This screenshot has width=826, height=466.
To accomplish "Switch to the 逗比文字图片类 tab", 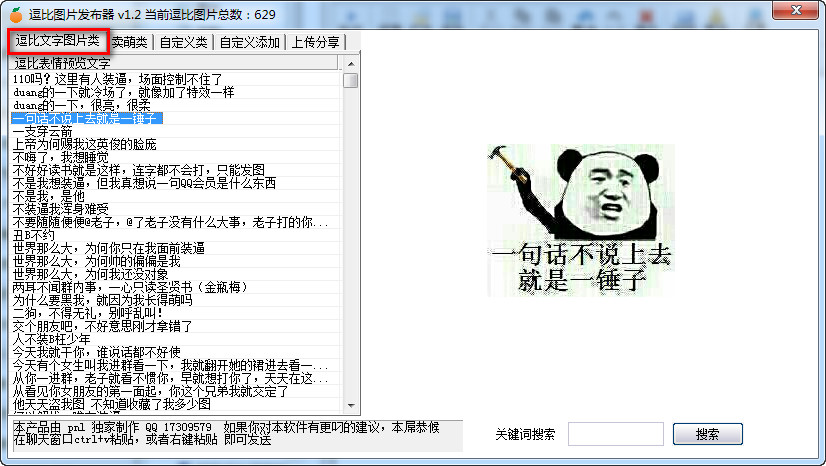I will click(58, 41).
